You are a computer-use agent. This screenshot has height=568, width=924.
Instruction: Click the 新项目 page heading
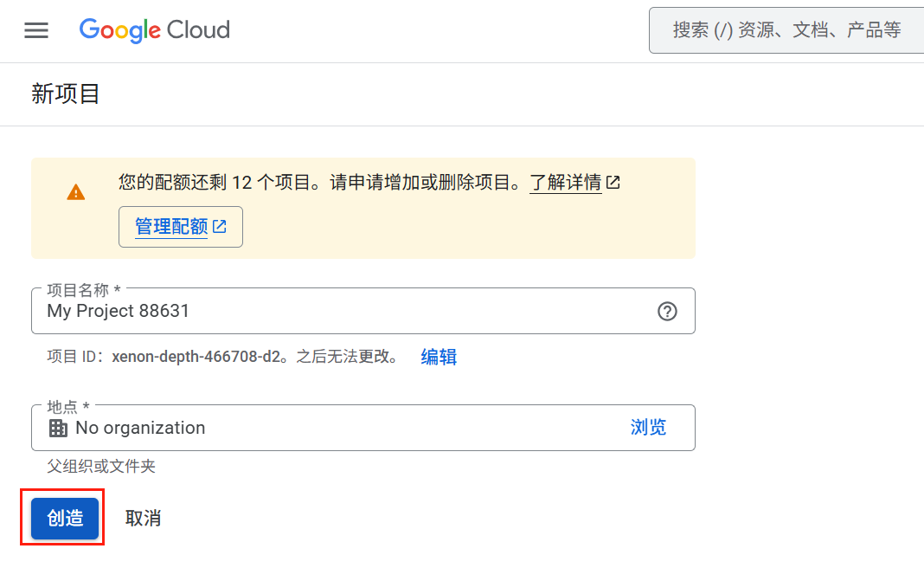66,94
